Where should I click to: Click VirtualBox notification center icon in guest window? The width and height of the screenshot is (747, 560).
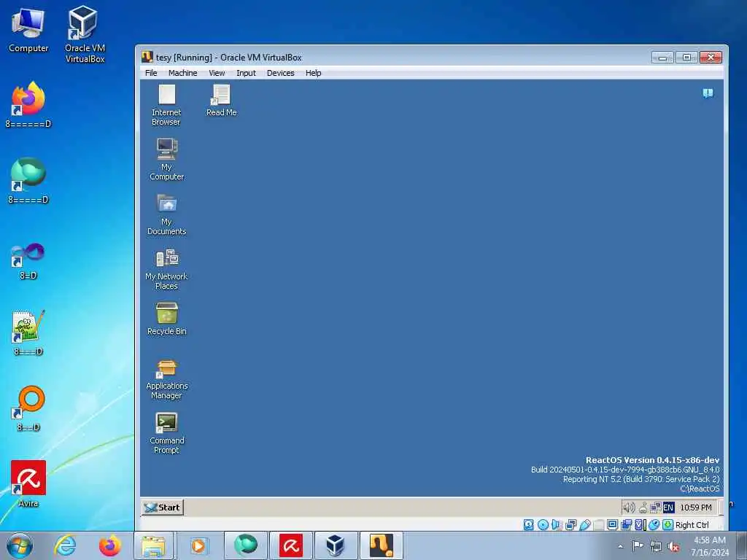708,93
